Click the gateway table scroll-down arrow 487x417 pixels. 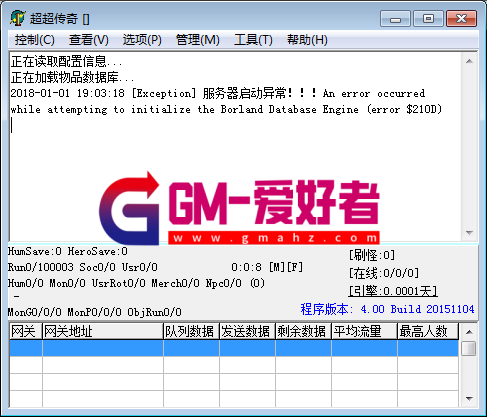coord(469,398)
